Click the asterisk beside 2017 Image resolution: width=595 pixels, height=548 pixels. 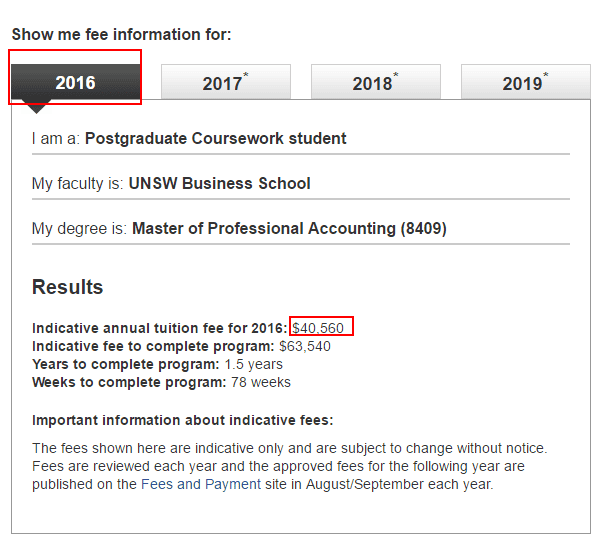coord(246,74)
